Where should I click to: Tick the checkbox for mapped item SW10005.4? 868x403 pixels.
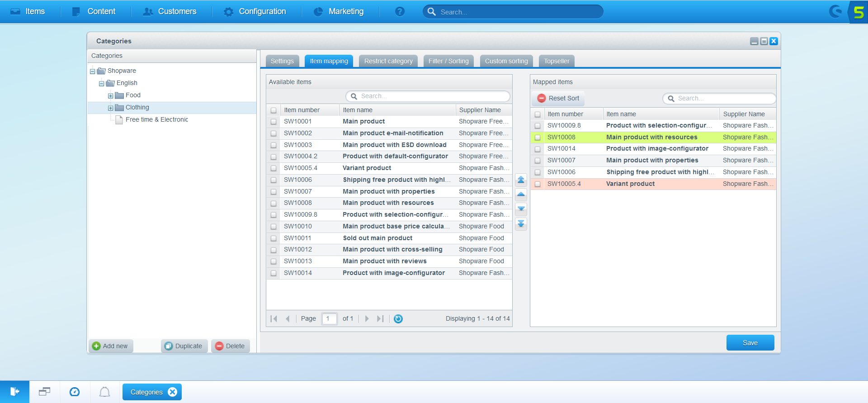[538, 184]
